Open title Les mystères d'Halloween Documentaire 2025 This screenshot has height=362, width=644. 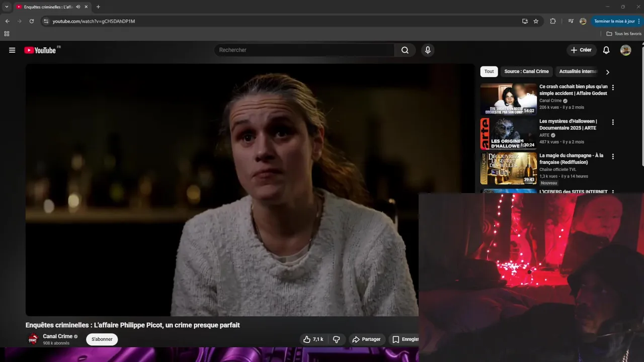point(568,125)
